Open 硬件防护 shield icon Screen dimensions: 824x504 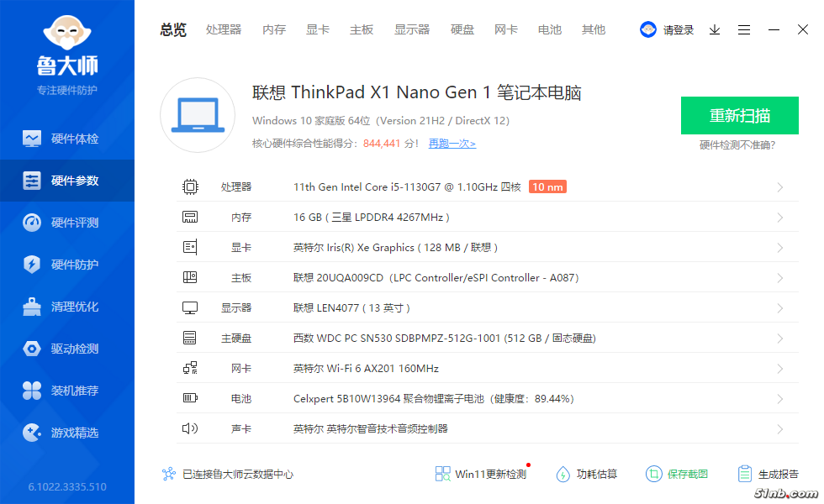pyautogui.click(x=32, y=265)
